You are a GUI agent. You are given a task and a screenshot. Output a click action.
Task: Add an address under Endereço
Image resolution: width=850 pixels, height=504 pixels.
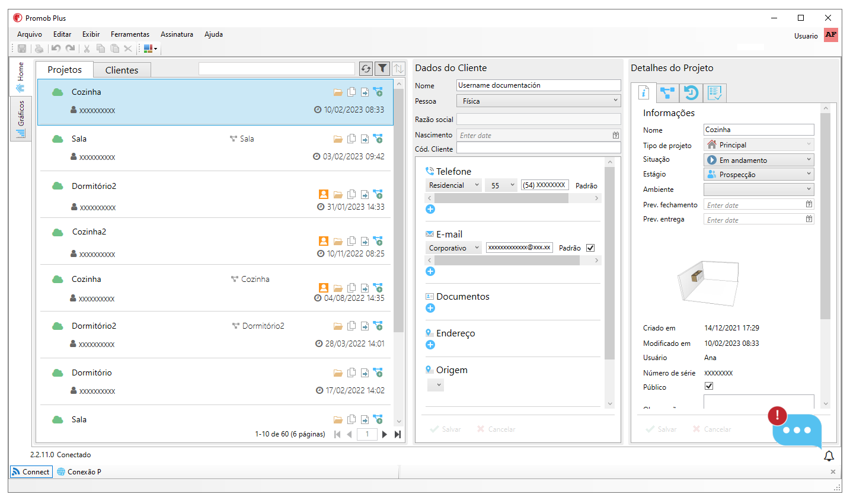(x=430, y=345)
